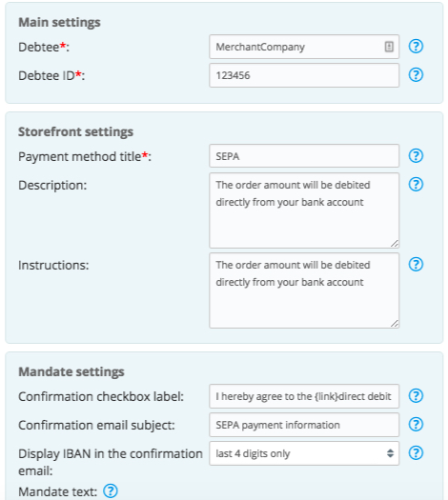
Task: Open help for Confirmation email subject
Action: coord(416,425)
